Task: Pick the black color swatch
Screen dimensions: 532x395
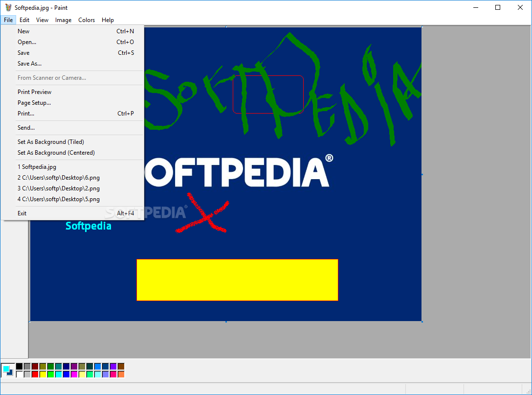Action: click(20, 366)
